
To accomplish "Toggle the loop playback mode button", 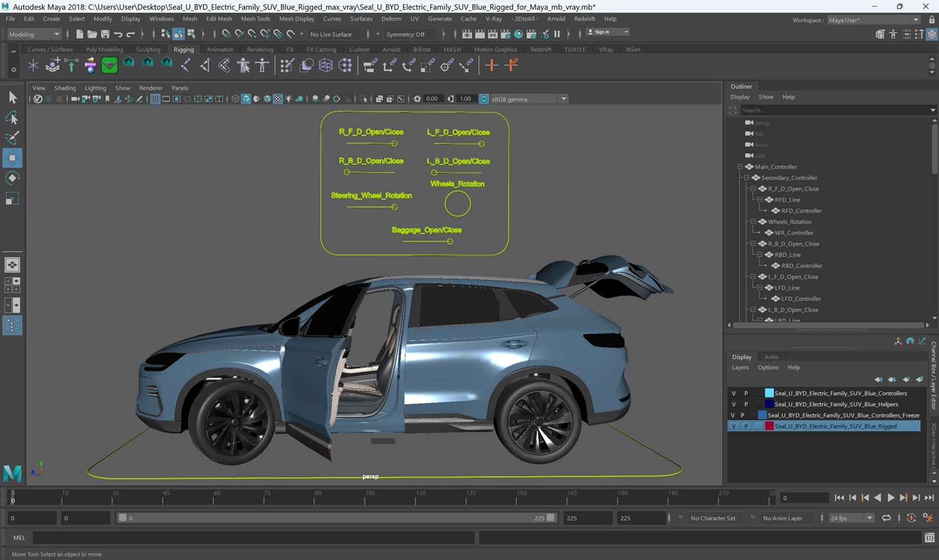I will (x=886, y=518).
